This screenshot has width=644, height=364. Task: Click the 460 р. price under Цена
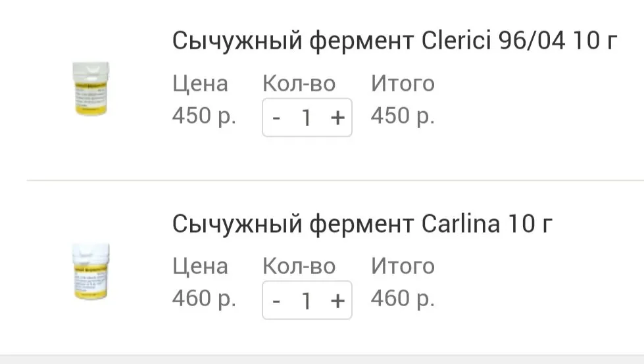point(204,299)
